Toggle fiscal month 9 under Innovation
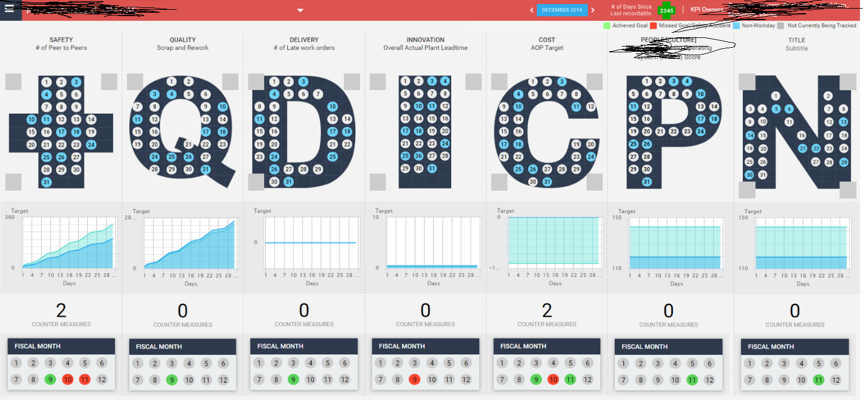Image resolution: width=868 pixels, height=400 pixels. click(x=414, y=379)
